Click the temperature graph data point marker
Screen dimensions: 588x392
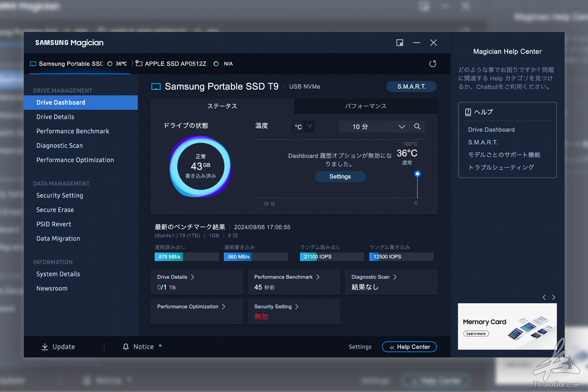pos(417,174)
